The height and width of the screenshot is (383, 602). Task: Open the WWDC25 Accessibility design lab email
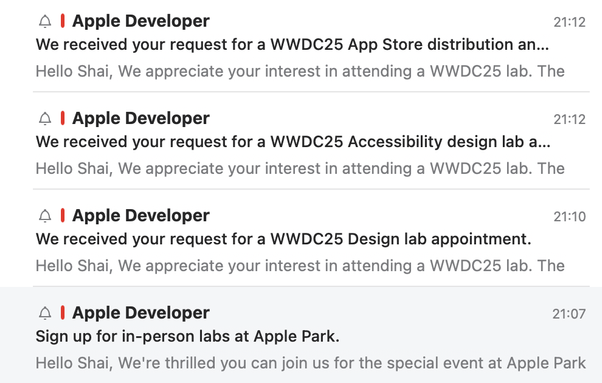point(311,141)
